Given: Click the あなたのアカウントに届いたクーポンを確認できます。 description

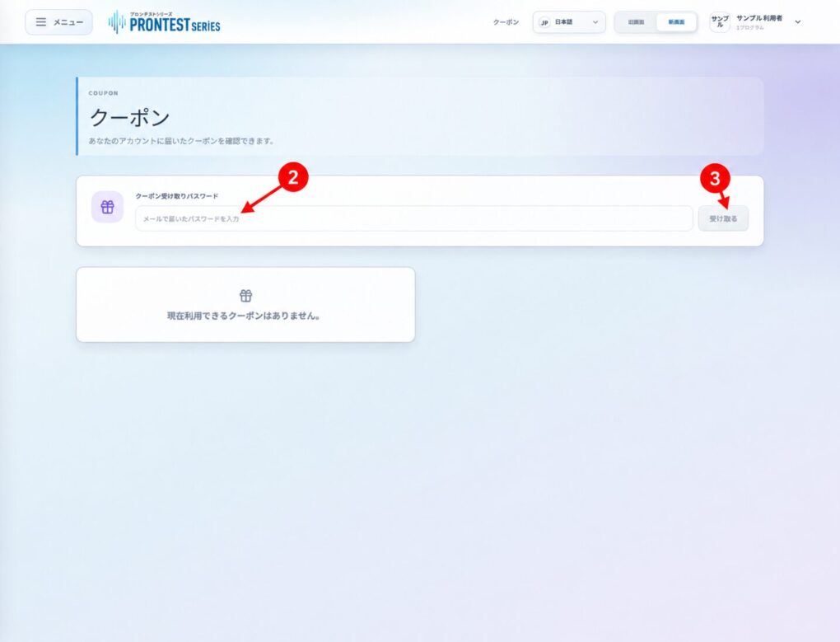Looking at the screenshot, I should click(x=182, y=141).
